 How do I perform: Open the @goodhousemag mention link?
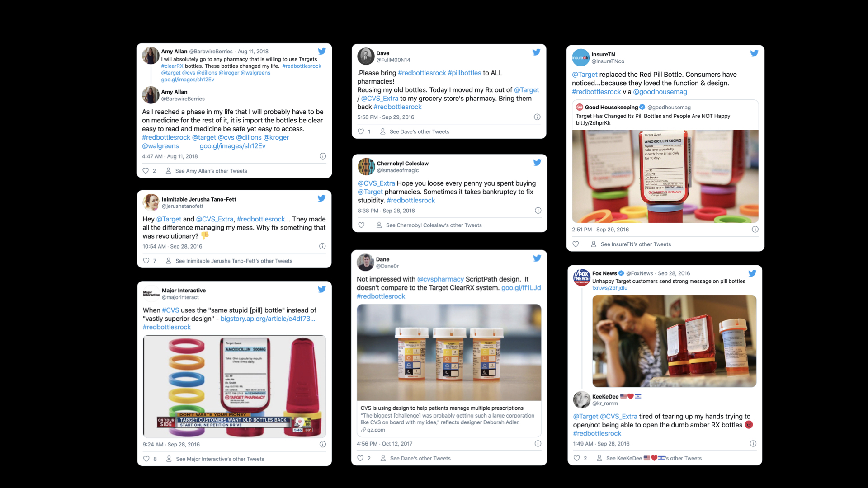pos(660,92)
